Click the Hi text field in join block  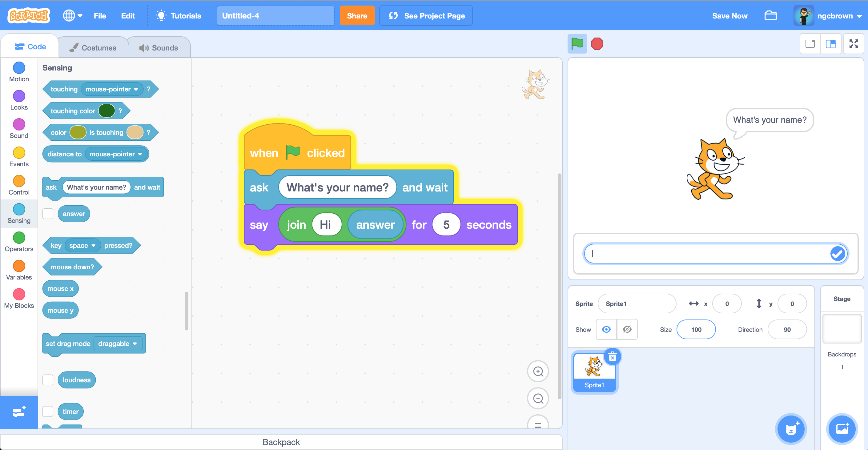[326, 225]
